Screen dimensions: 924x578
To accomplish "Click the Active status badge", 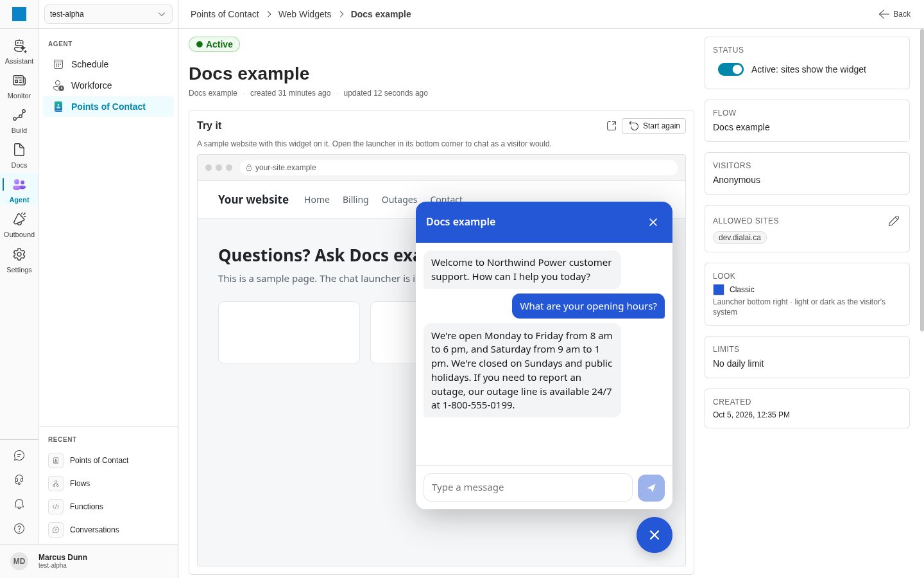I will 214,44.
